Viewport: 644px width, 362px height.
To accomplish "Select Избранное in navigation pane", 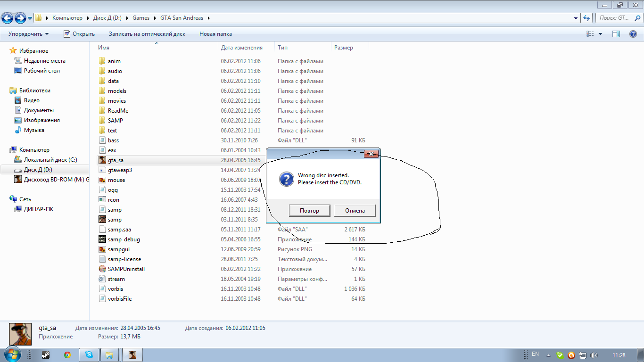I will pos(33,51).
